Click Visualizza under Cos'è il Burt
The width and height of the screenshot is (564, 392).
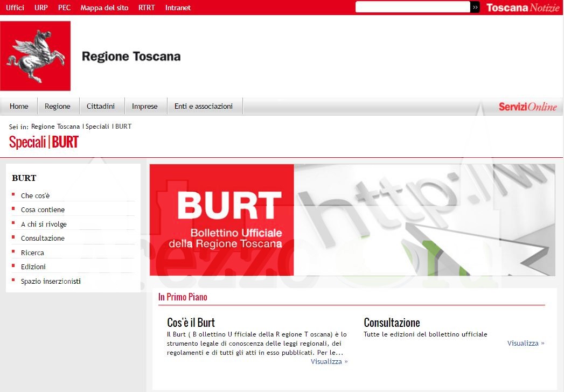coord(329,362)
